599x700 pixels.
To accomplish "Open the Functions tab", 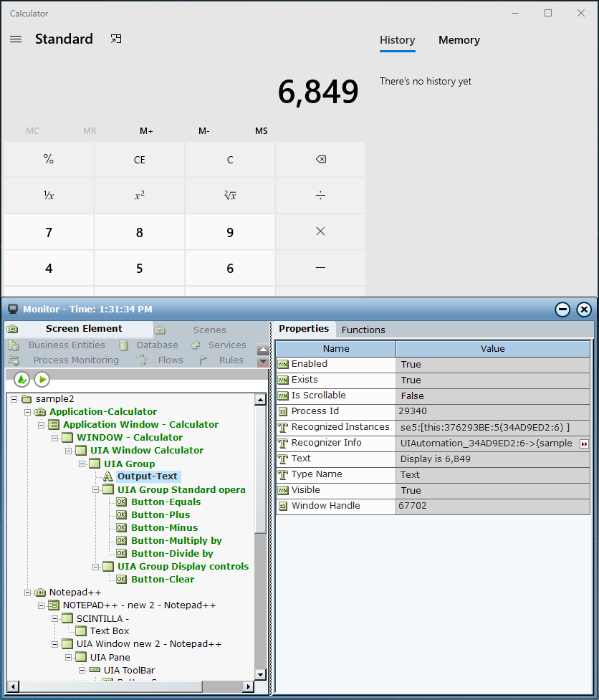I will click(363, 330).
